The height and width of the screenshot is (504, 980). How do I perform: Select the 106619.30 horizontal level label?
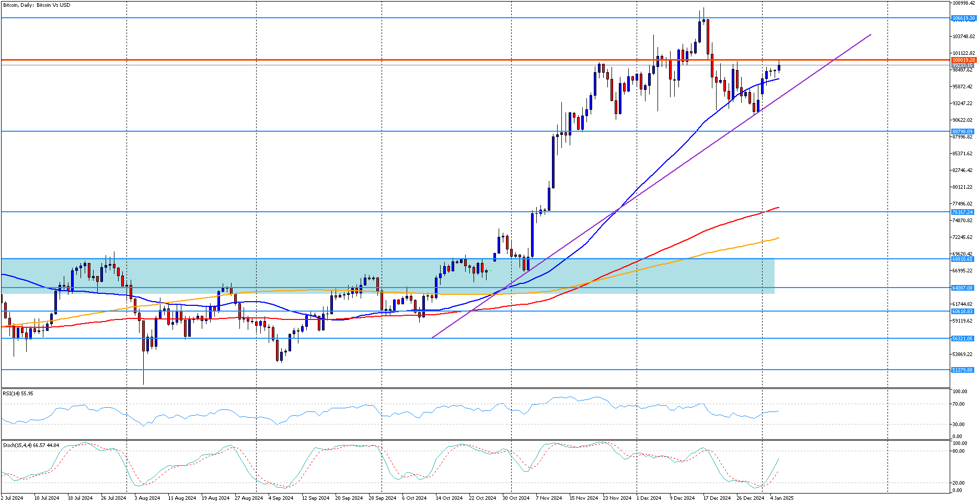click(x=963, y=18)
